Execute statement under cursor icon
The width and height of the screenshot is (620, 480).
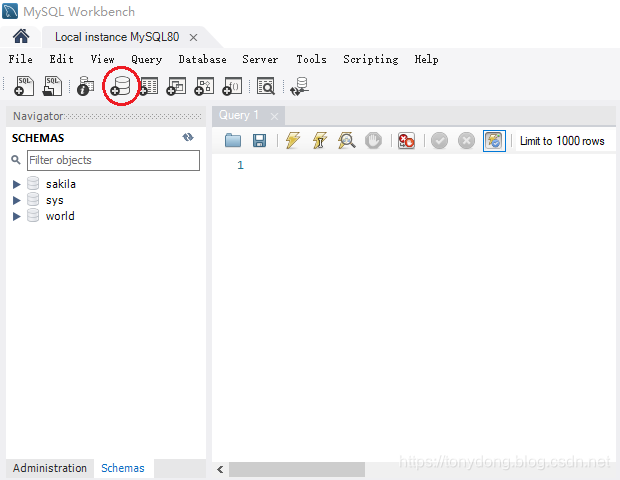[320, 140]
